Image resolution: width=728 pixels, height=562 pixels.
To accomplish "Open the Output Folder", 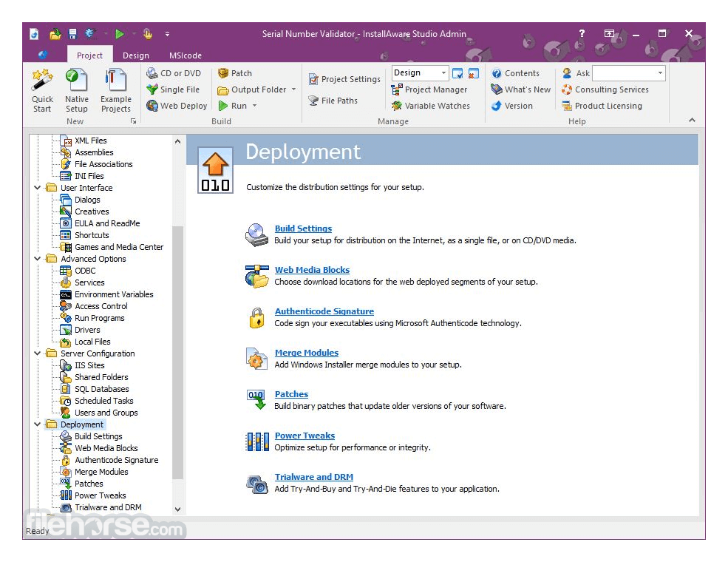I will pyautogui.click(x=252, y=89).
